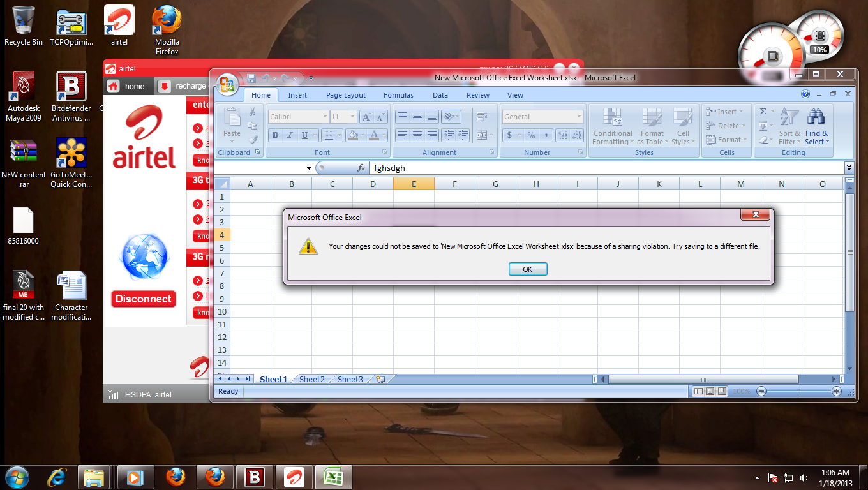868x490 pixels.
Task: Click the Wrap Text icon
Action: (482, 117)
